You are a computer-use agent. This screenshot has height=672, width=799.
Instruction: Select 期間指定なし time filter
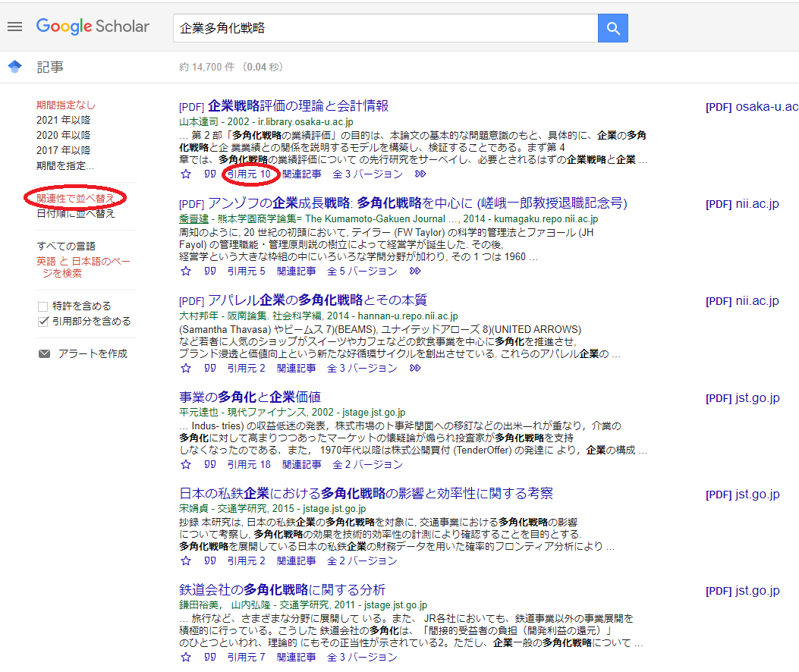click(x=66, y=105)
